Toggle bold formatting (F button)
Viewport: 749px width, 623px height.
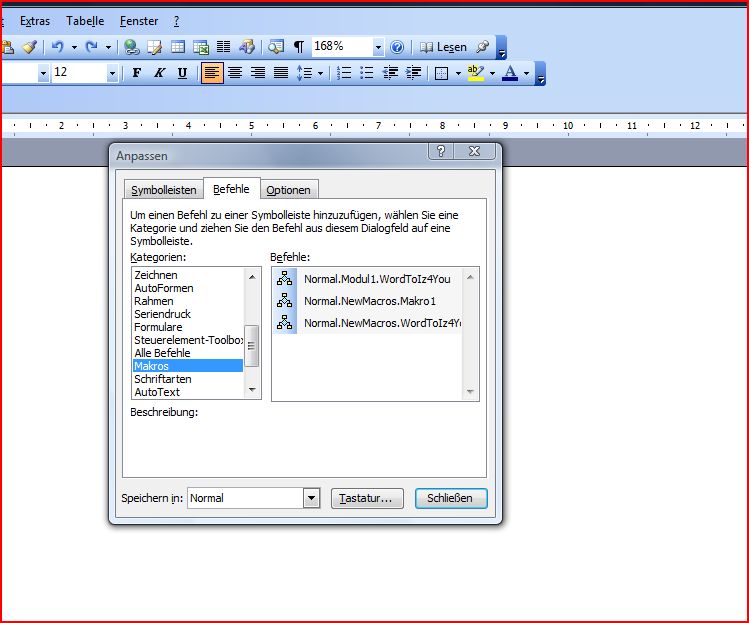coord(137,73)
